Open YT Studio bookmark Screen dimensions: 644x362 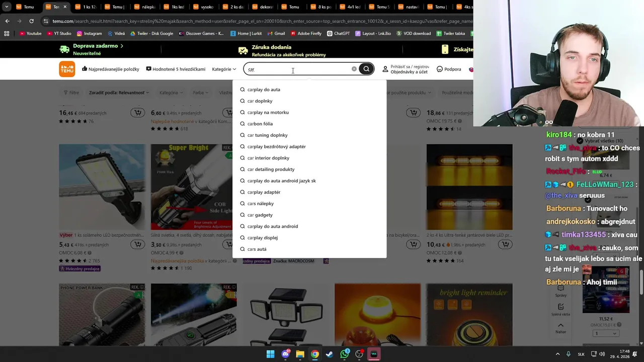59,34
